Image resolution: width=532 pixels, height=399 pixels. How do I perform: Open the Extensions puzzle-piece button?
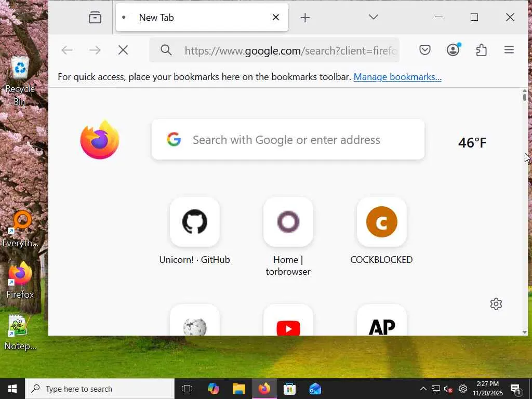(x=482, y=50)
